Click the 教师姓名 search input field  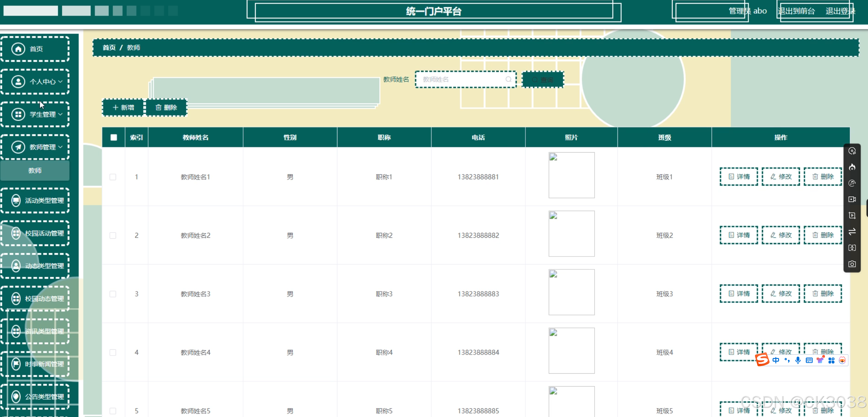tap(462, 79)
